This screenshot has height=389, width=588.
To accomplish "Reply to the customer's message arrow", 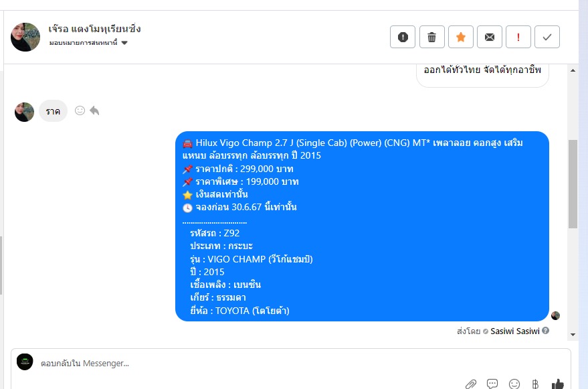I will pos(94,110).
